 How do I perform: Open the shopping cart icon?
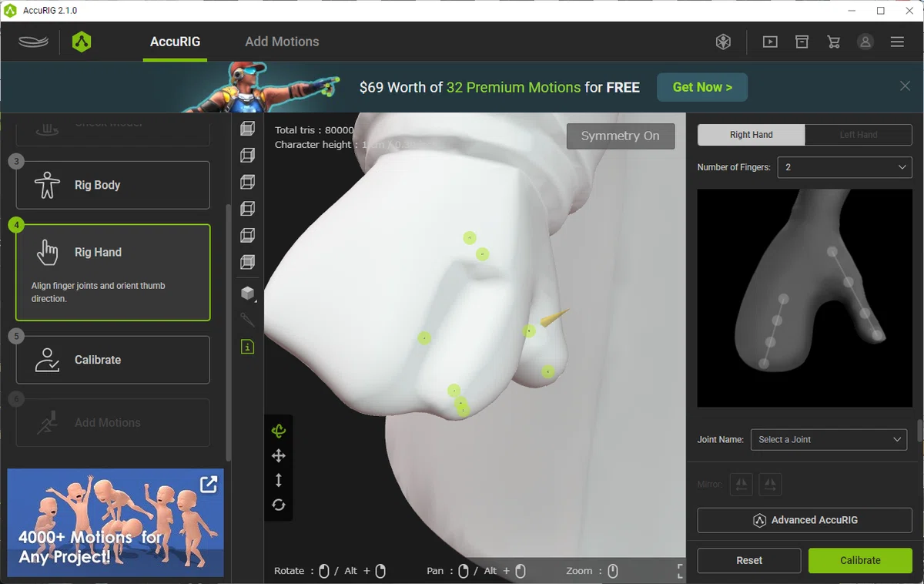click(834, 42)
